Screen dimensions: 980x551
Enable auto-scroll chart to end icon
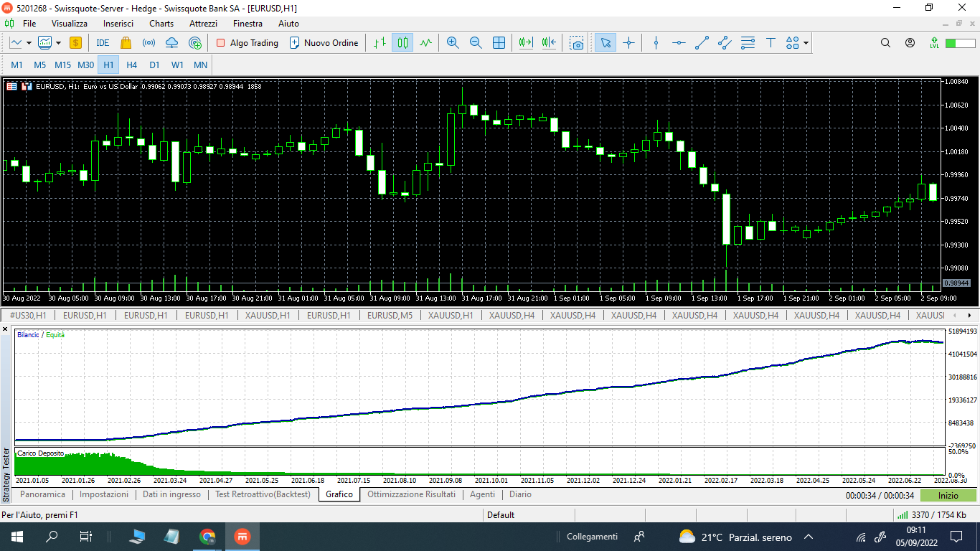(526, 43)
